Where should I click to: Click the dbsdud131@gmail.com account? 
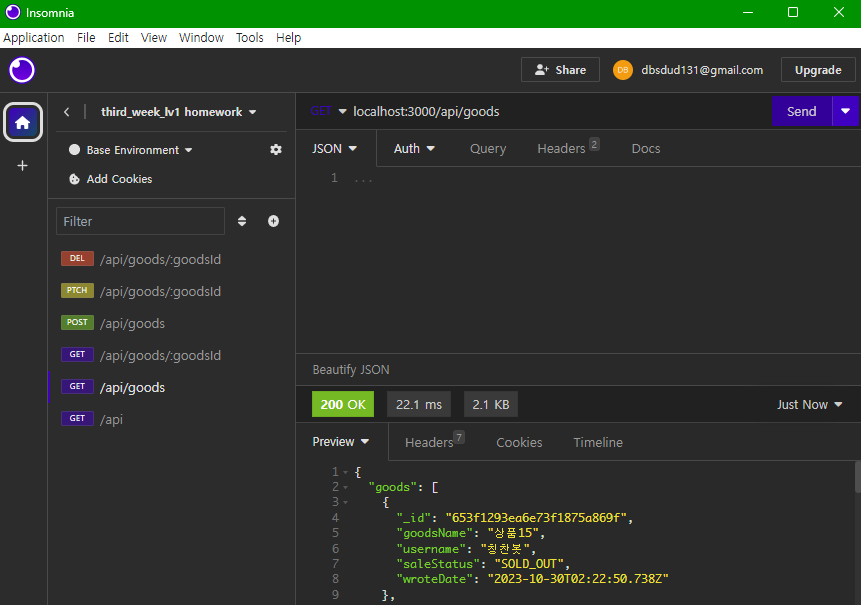point(702,70)
